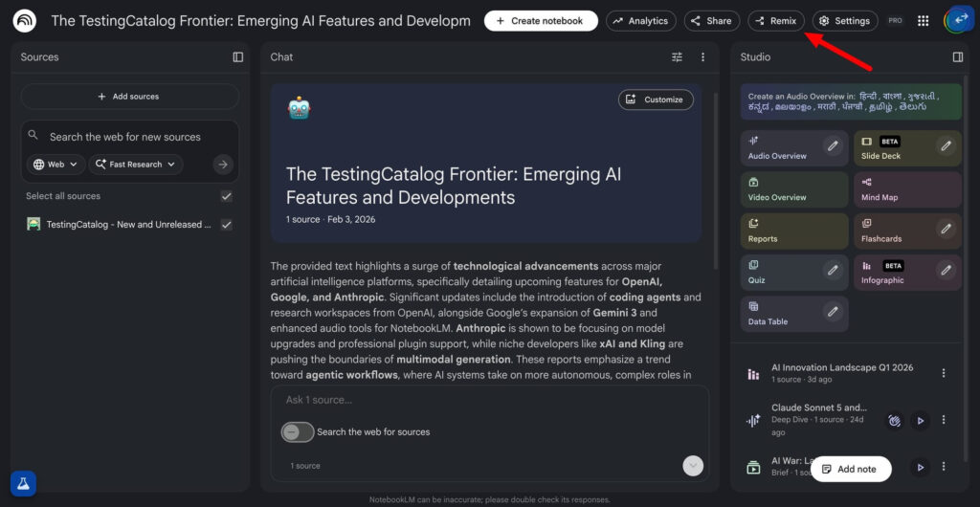Open the Settings menu
This screenshot has width=980, height=507.
844,21
